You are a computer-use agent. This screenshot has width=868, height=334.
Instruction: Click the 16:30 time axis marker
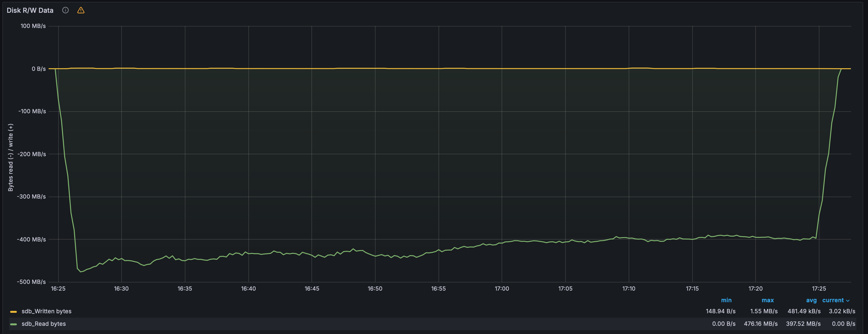tap(121, 288)
